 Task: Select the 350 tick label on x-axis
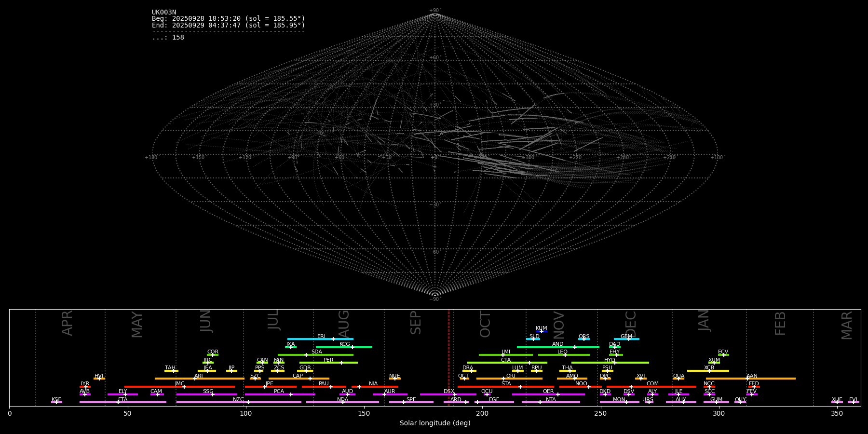tap(837, 413)
